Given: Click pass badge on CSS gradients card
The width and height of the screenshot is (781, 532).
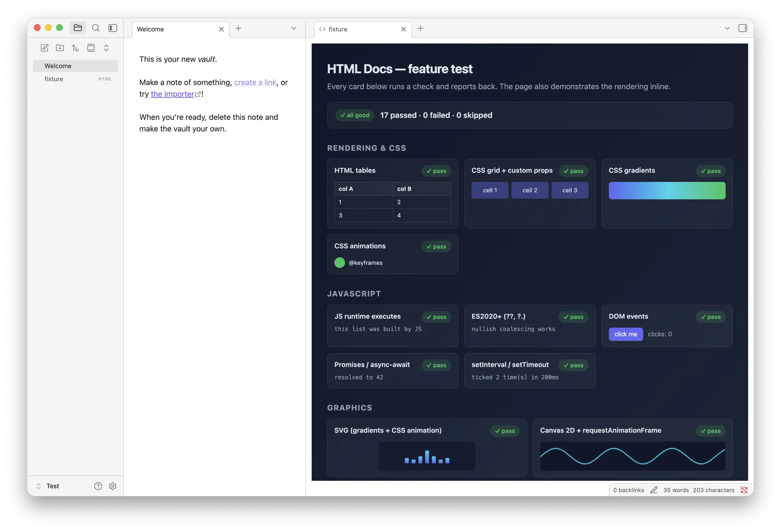Looking at the screenshot, I should pos(710,171).
